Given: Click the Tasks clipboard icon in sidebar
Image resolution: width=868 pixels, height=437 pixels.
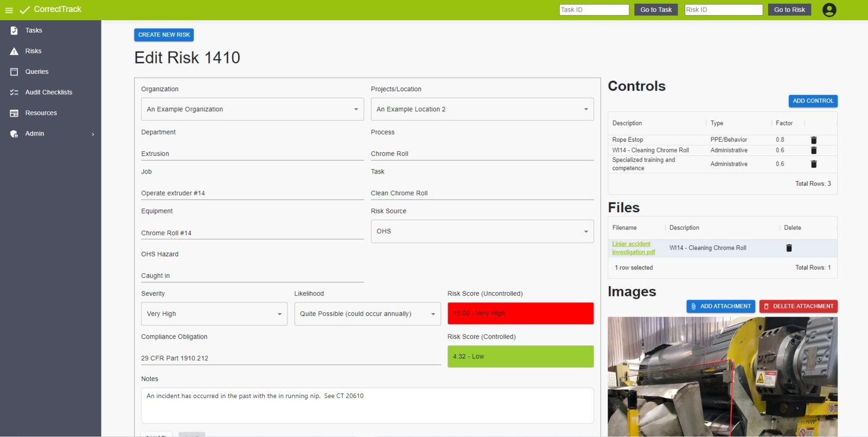Looking at the screenshot, I should coord(14,31).
